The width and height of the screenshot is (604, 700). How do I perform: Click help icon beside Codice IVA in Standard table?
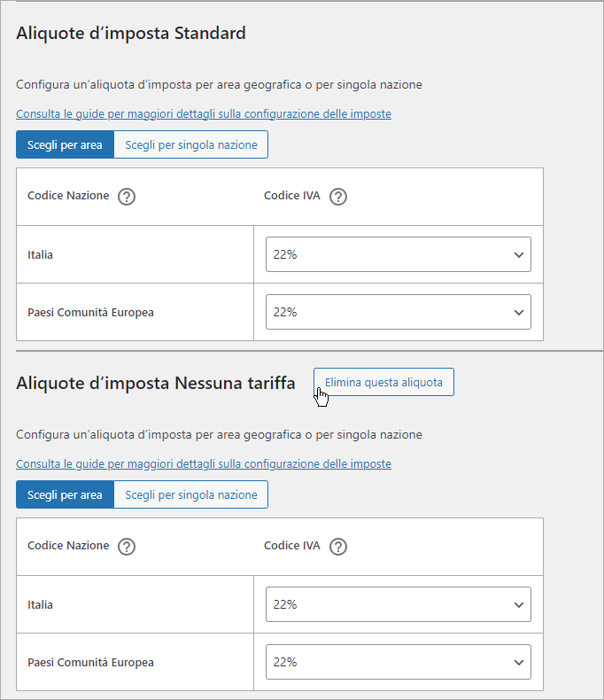pyautogui.click(x=337, y=197)
